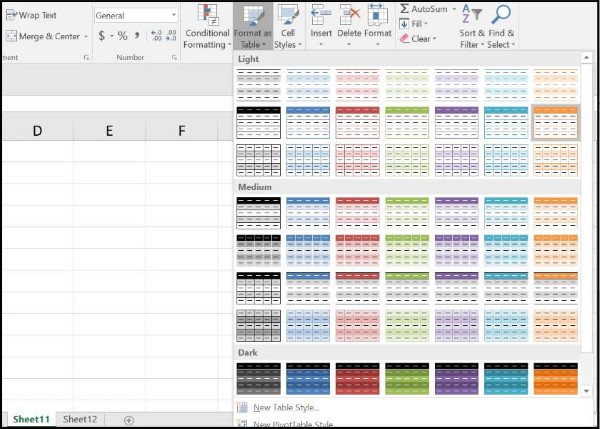Open the Find & Select menu

pos(501,26)
